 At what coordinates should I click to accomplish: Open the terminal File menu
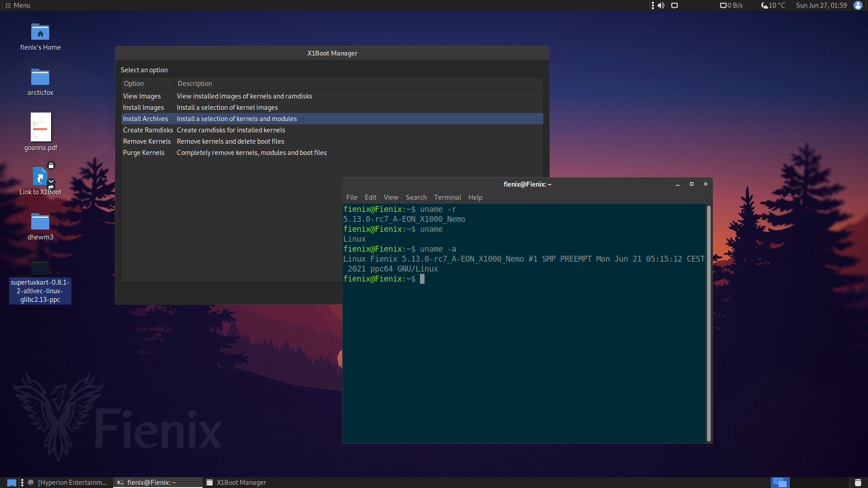(351, 197)
